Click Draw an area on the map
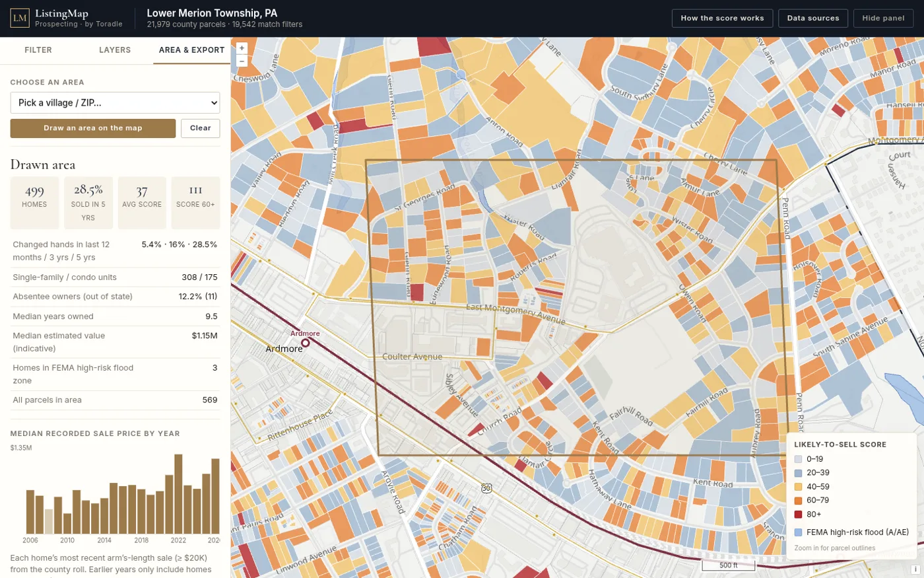 (93, 128)
